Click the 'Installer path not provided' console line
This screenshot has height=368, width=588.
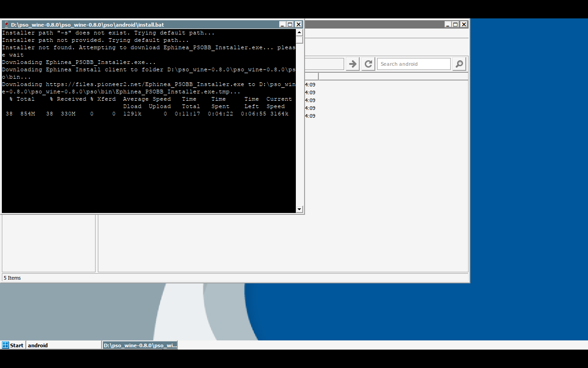[x=96, y=40]
